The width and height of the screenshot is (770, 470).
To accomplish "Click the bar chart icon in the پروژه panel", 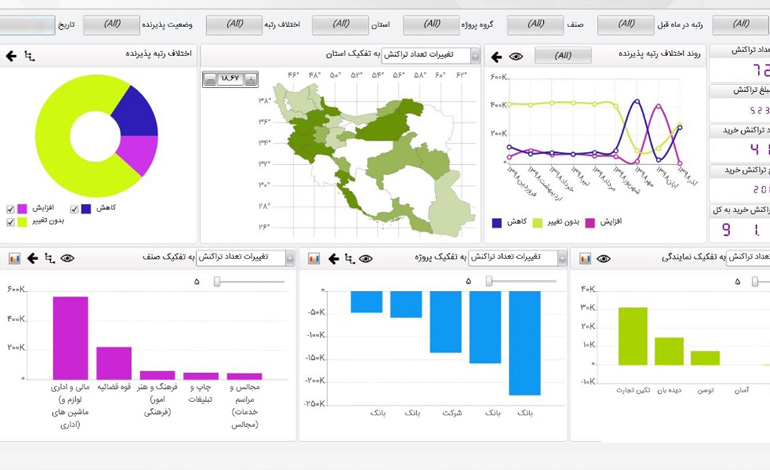I will click(x=314, y=258).
